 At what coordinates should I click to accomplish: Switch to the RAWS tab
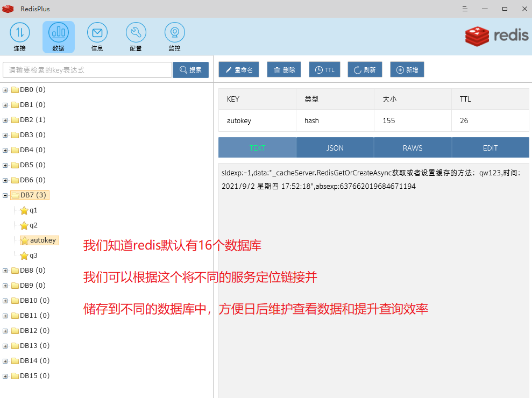pos(413,147)
